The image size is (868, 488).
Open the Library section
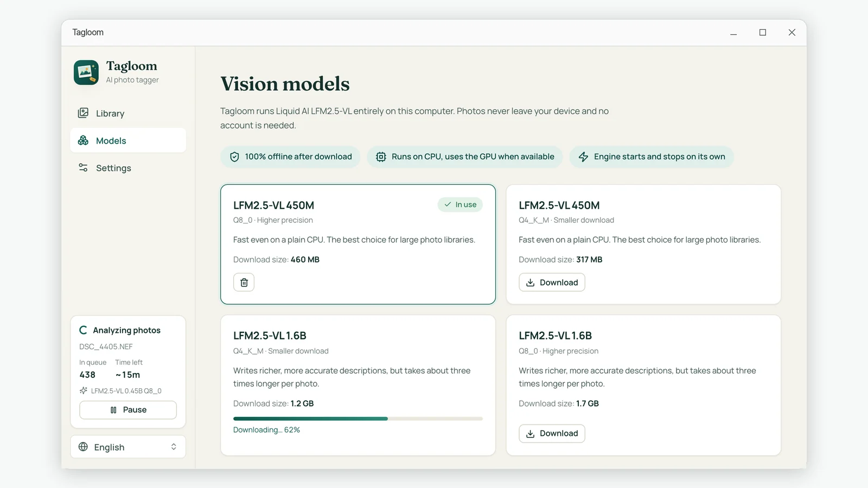(128, 113)
